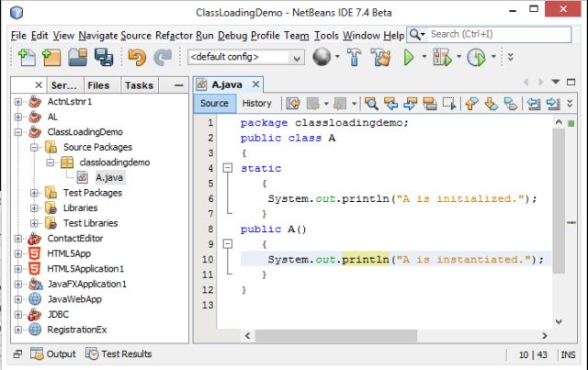Collapse the static block code fold

point(226,168)
